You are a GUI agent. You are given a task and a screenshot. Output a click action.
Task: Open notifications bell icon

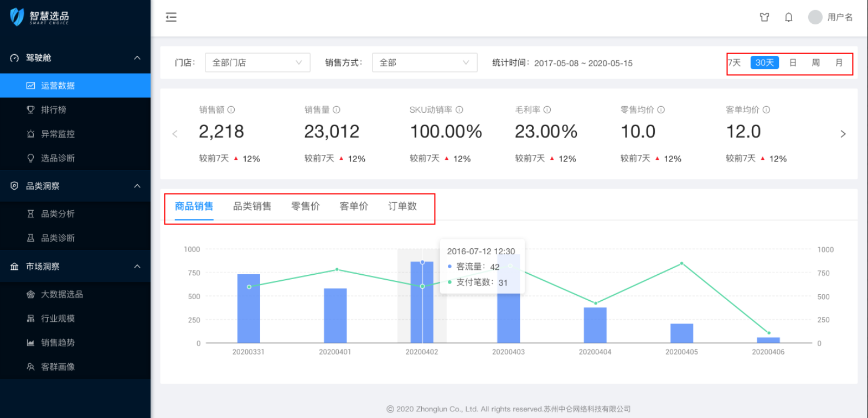(789, 17)
